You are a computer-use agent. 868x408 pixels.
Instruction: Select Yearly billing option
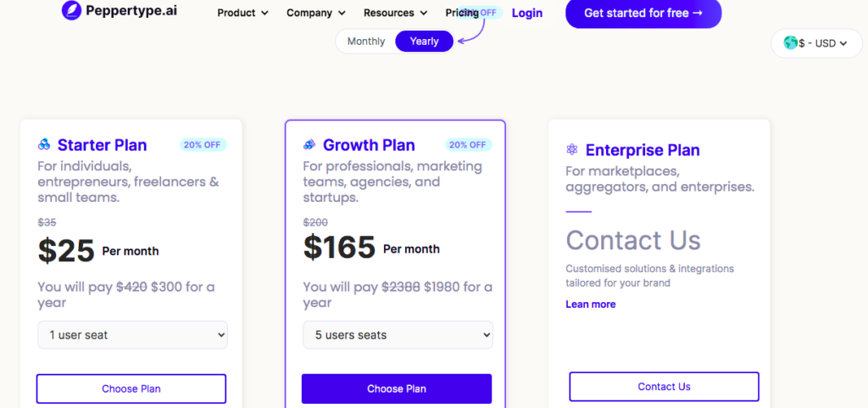tap(424, 42)
